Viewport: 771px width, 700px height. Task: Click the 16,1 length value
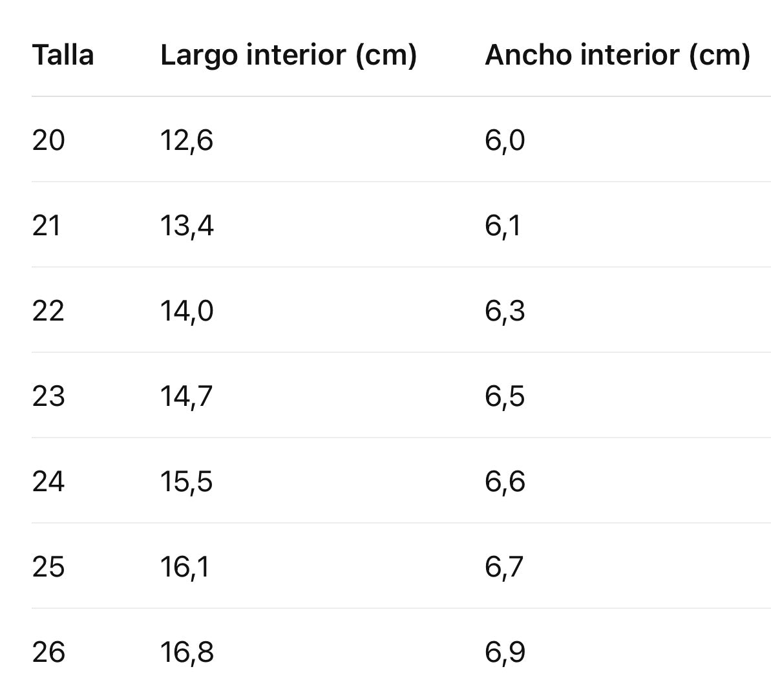pos(185,567)
